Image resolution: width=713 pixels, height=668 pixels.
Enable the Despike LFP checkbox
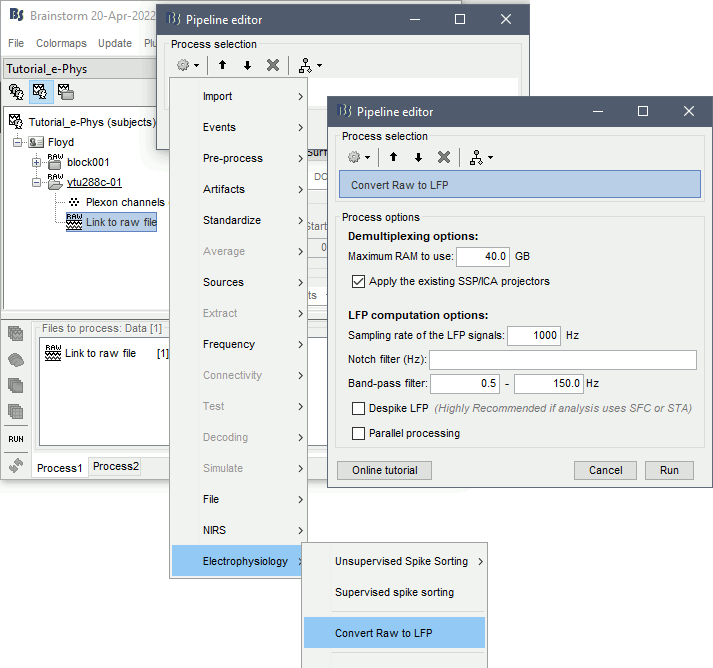coord(359,408)
